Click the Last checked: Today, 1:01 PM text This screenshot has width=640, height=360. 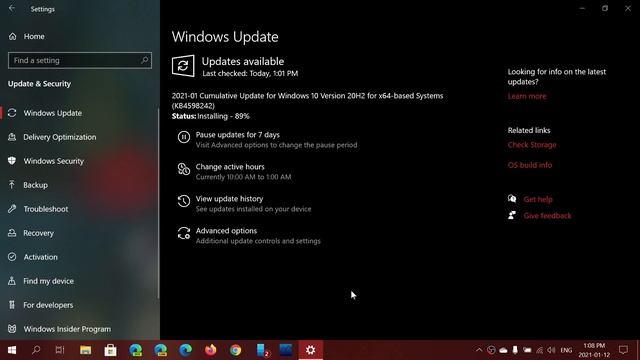click(x=250, y=73)
